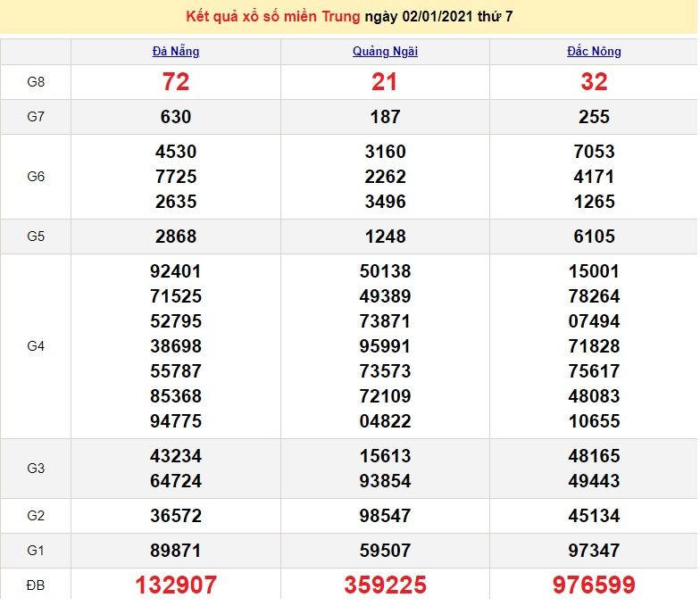This screenshot has width=700, height=606.
Task: Click the Quảng Ngãi special prize 359225
Action: pyautogui.click(x=385, y=585)
